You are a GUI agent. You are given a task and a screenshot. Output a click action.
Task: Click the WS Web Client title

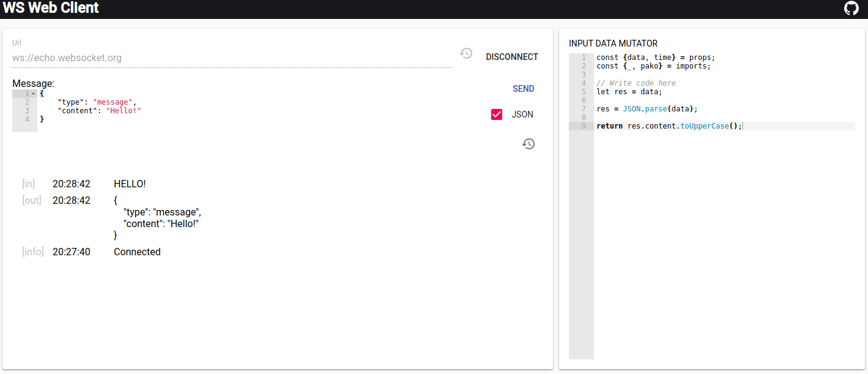[x=51, y=8]
